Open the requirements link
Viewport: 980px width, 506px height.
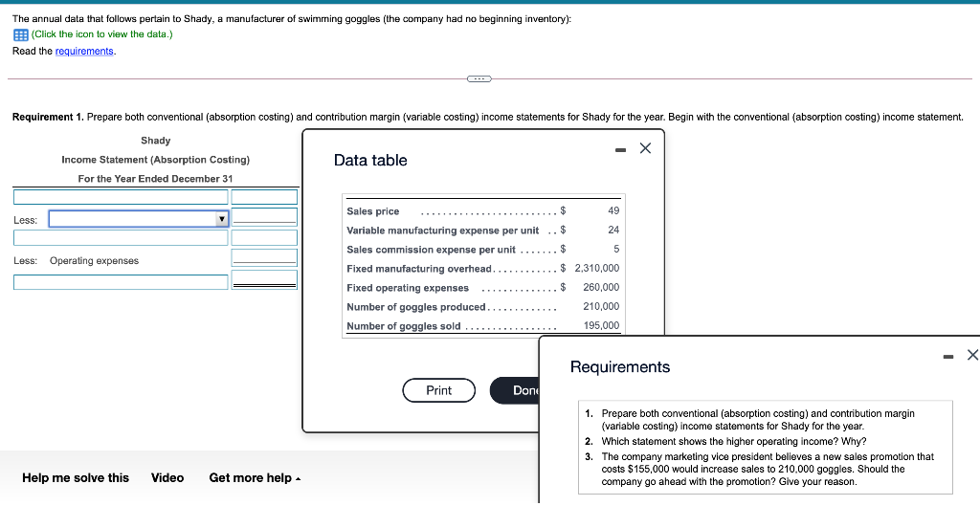[84, 52]
